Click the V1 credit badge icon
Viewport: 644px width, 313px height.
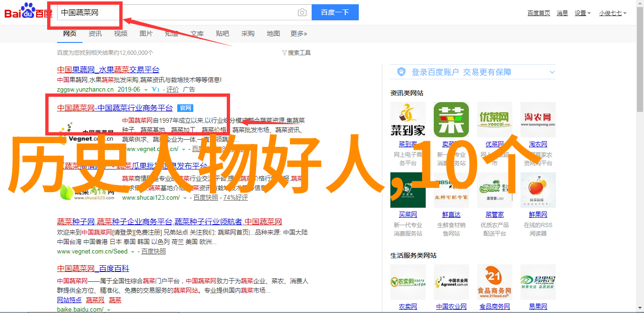point(156,89)
